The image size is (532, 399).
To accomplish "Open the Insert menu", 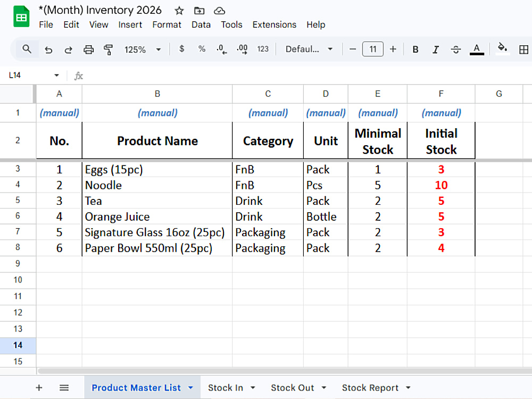I will (130, 25).
